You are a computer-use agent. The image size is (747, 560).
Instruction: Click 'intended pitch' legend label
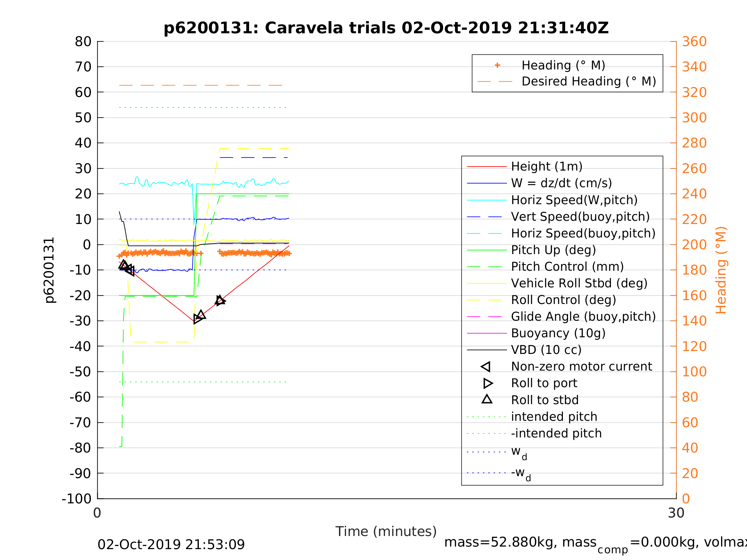coord(554,417)
